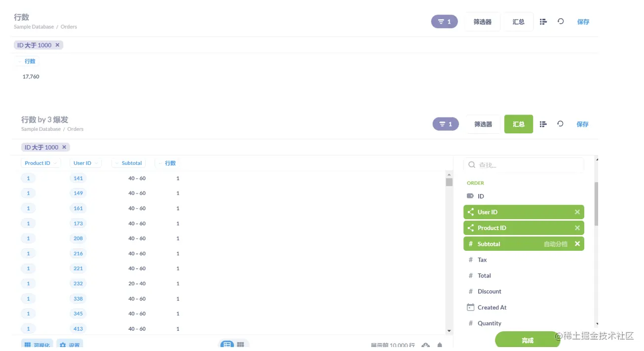Screen dimensions: 644x351
Task: Click the tag icon beside ID field
Action: click(x=470, y=196)
